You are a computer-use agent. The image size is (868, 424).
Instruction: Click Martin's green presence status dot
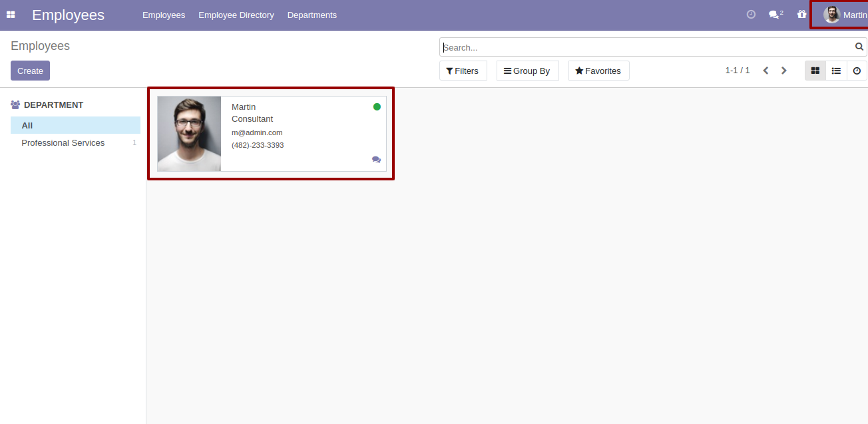pos(377,106)
